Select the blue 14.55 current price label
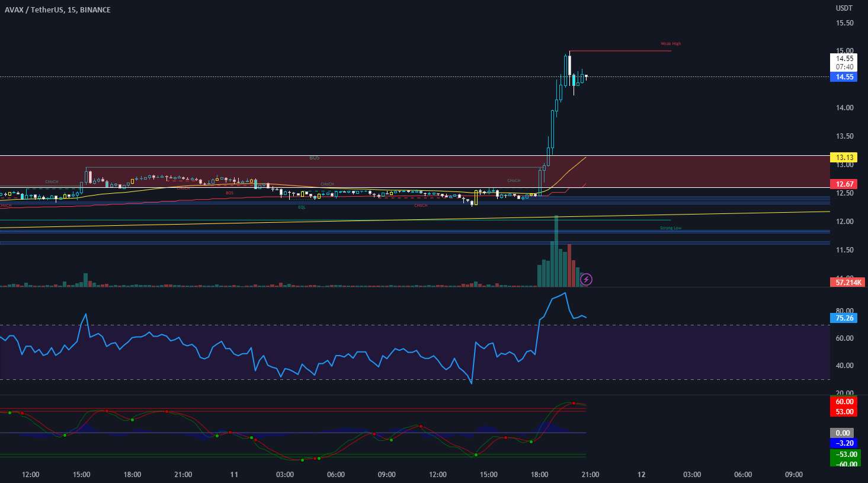 (844, 77)
